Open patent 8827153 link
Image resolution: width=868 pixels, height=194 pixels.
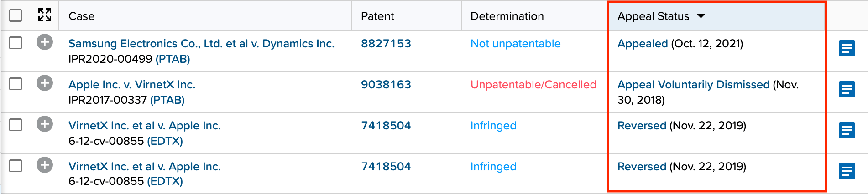[386, 44]
